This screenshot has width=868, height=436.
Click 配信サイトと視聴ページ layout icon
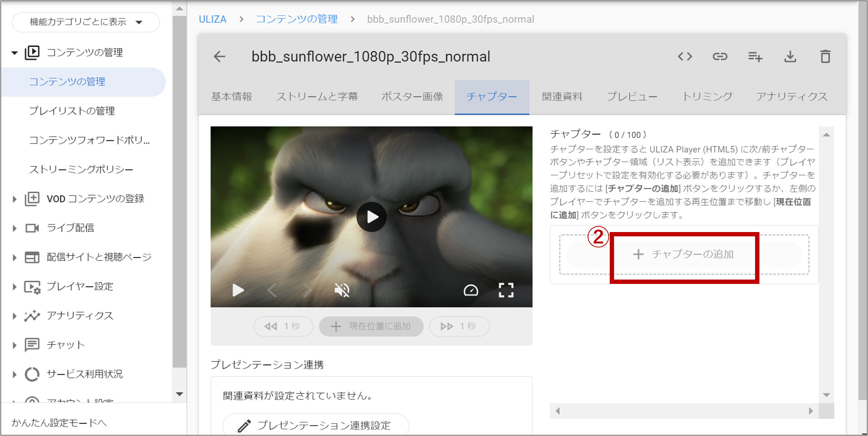point(32,257)
